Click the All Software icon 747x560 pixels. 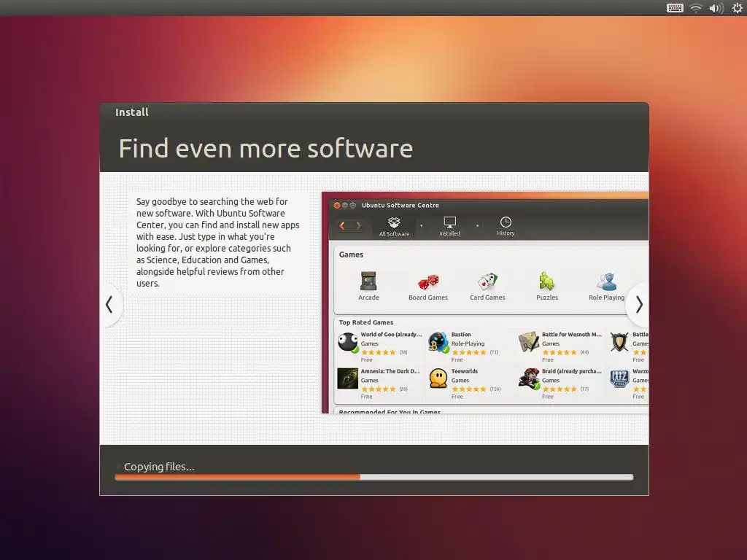(x=394, y=222)
